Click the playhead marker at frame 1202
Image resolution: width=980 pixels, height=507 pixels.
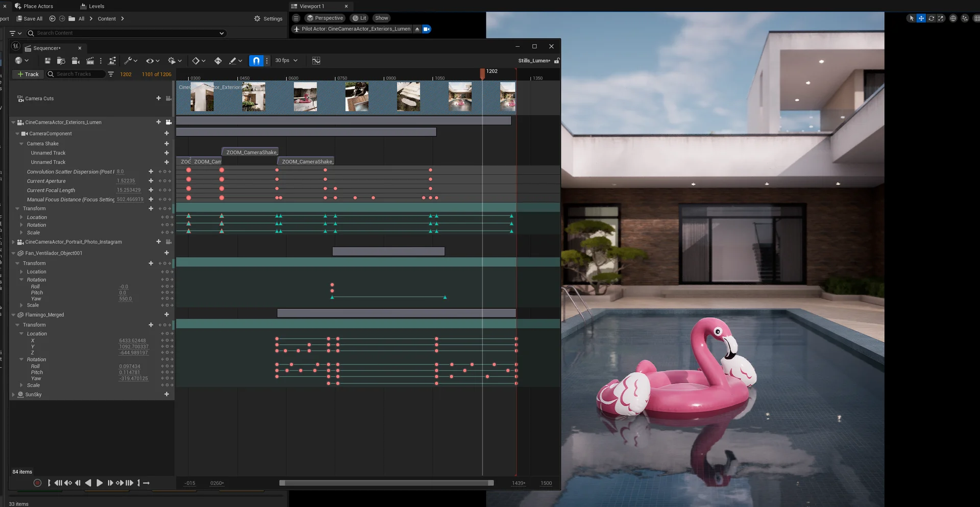[482, 73]
